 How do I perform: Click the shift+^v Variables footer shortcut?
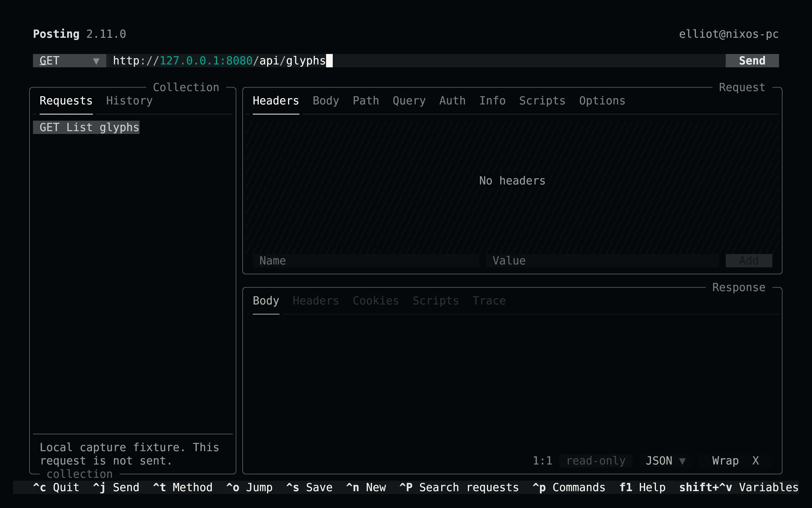coord(739,487)
